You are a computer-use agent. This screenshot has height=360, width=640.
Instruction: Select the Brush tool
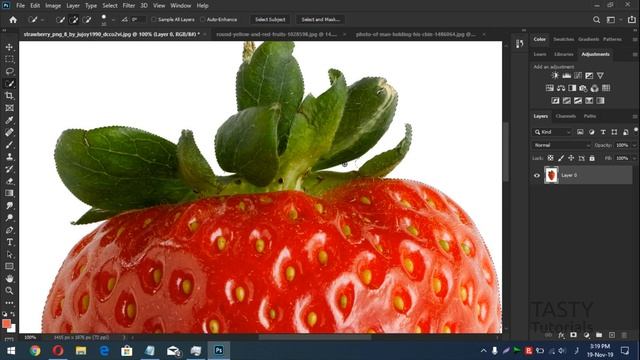tap(9, 144)
